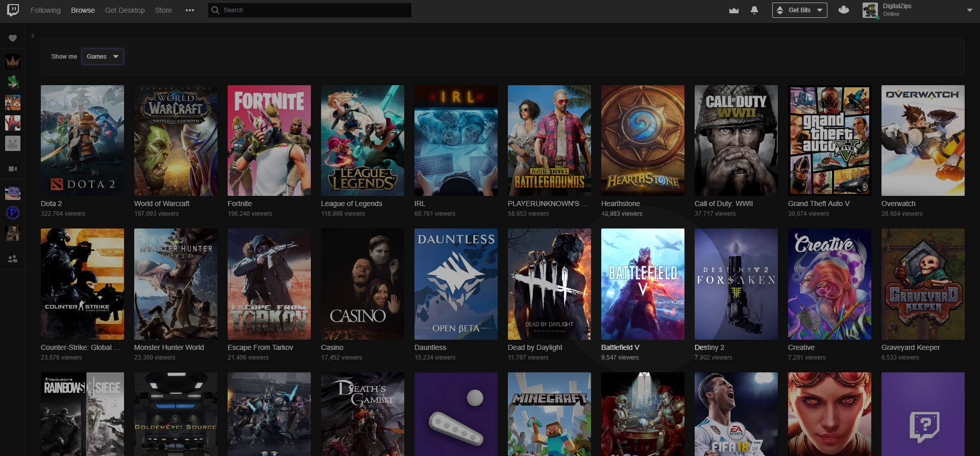
Task: Open the League of Legends title link
Action: click(352, 204)
